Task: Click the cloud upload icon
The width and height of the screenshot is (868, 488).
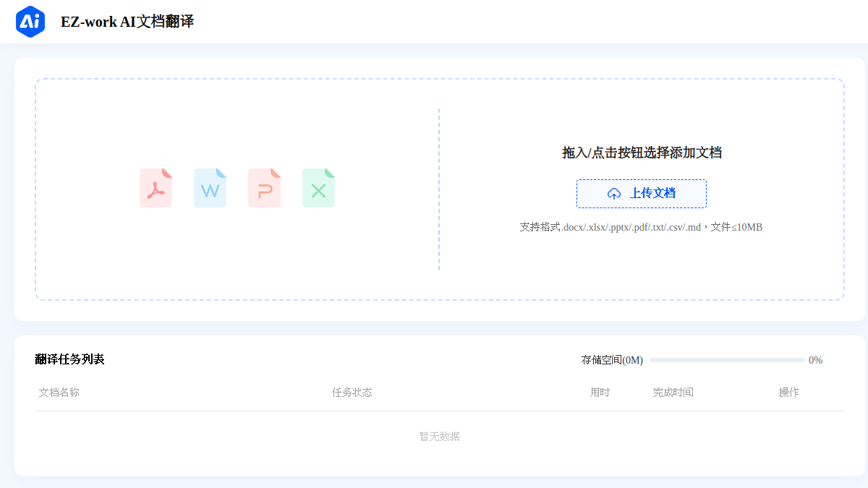Action: pyautogui.click(x=614, y=194)
